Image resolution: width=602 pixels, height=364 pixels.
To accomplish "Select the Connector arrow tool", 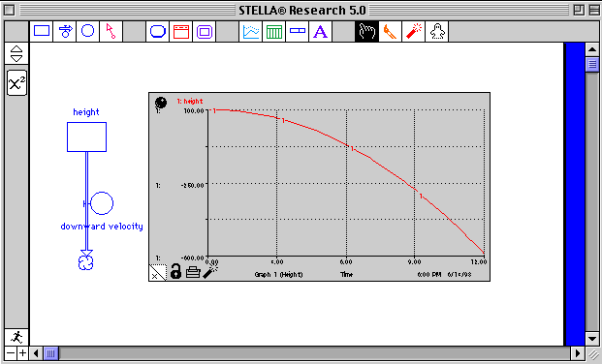I will 111,31.
